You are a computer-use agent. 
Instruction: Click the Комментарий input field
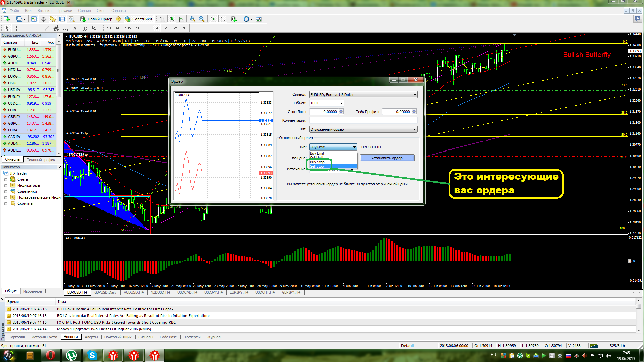tap(363, 120)
